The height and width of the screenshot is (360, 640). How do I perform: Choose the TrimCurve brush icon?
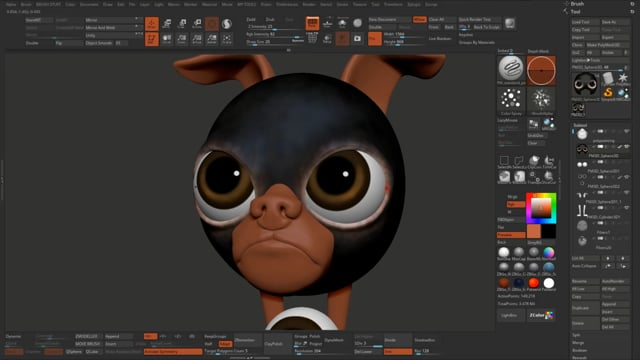pyautogui.click(x=549, y=161)
